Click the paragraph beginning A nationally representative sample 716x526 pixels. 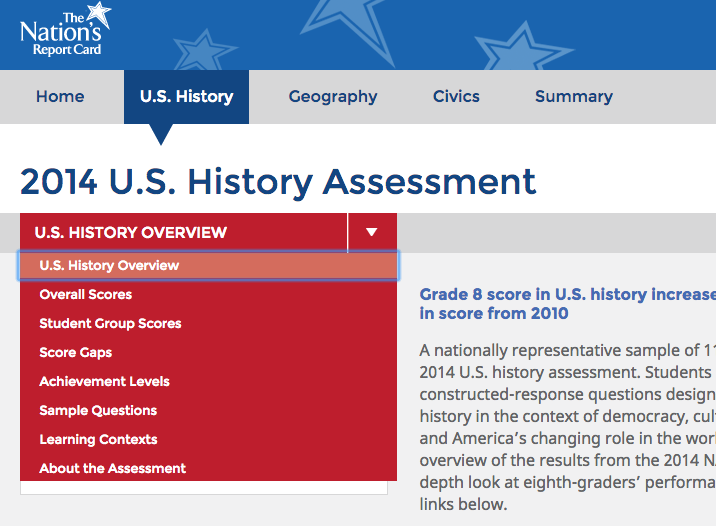568,427
